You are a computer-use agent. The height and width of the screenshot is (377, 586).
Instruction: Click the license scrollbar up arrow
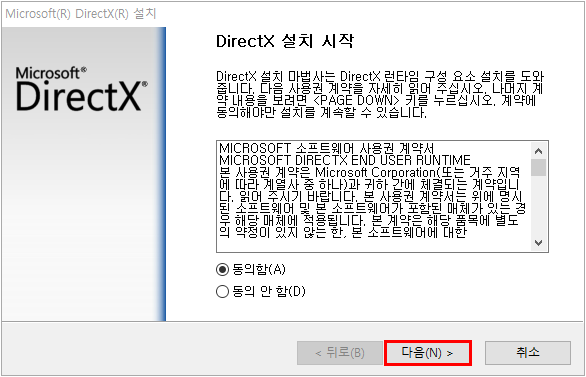click(538, 151)
